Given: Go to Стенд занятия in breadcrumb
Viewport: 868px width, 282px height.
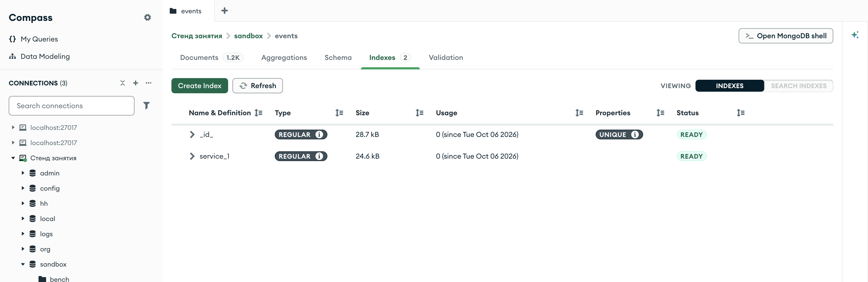Looking at the screenshot, I should click(x=197, y=36).
